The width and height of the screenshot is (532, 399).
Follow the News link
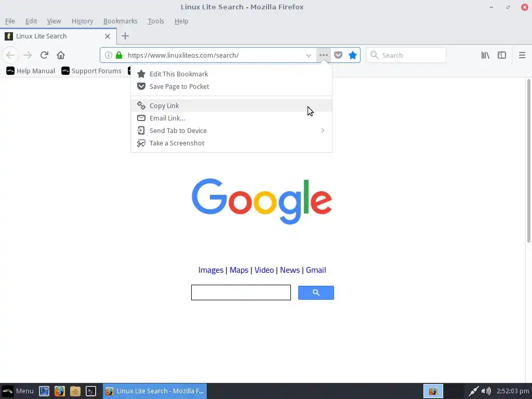(290, 270)
